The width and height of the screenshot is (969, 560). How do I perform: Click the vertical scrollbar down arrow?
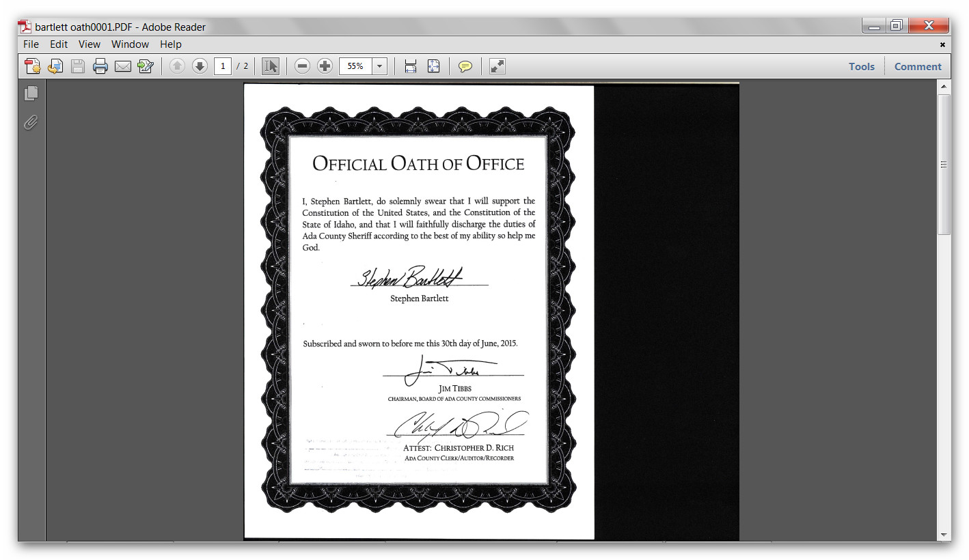coord(944,535)
